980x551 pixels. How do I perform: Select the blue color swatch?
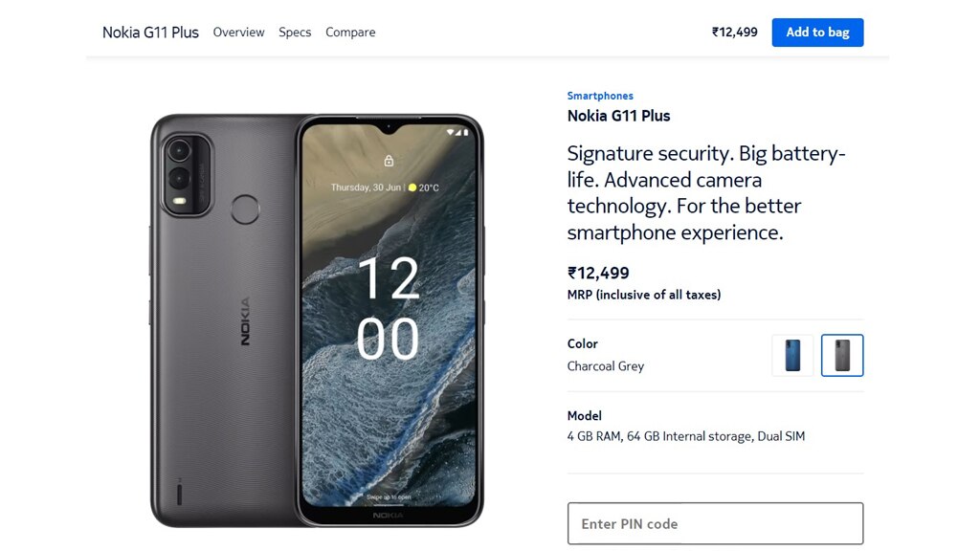(792, 356)
